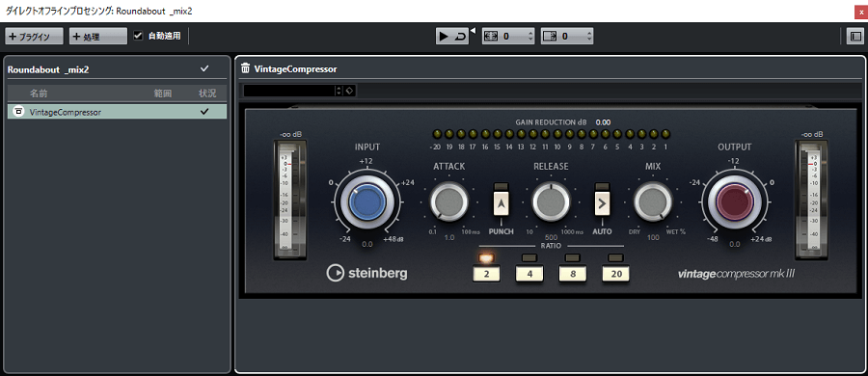Viewport: 868px width, 376px height.
Task: Select ratio 8 button
Action: (x=572, y=274)
